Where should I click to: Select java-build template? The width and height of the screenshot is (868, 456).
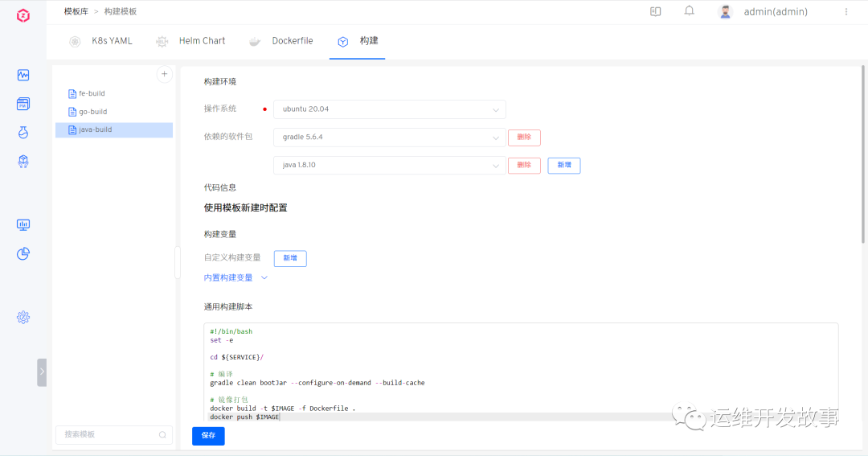click(114, 129)
